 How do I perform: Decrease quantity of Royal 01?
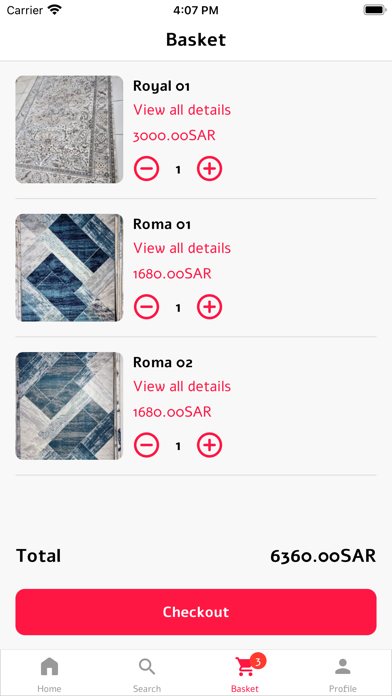click(147, 169)
